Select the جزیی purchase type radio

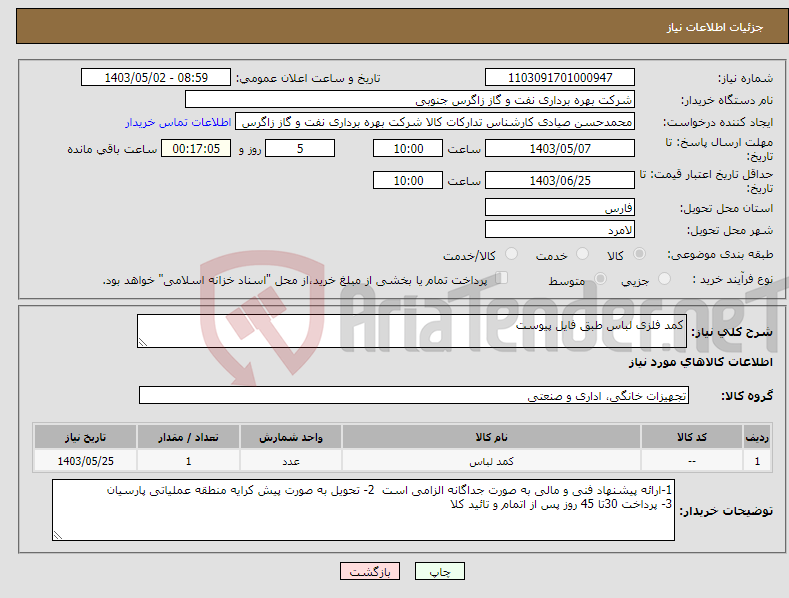click(x=664, y=279)
